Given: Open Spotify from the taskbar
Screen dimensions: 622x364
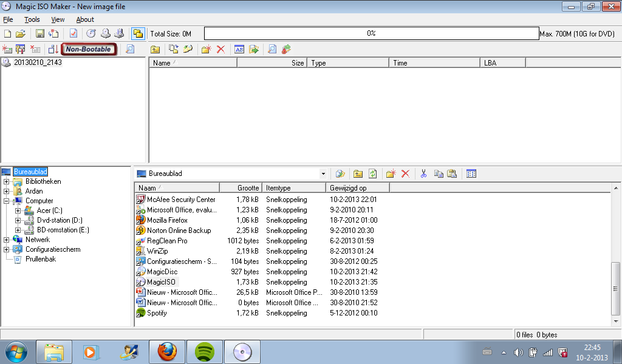Looking at the screenshot, I should click(x=204, y=352).
